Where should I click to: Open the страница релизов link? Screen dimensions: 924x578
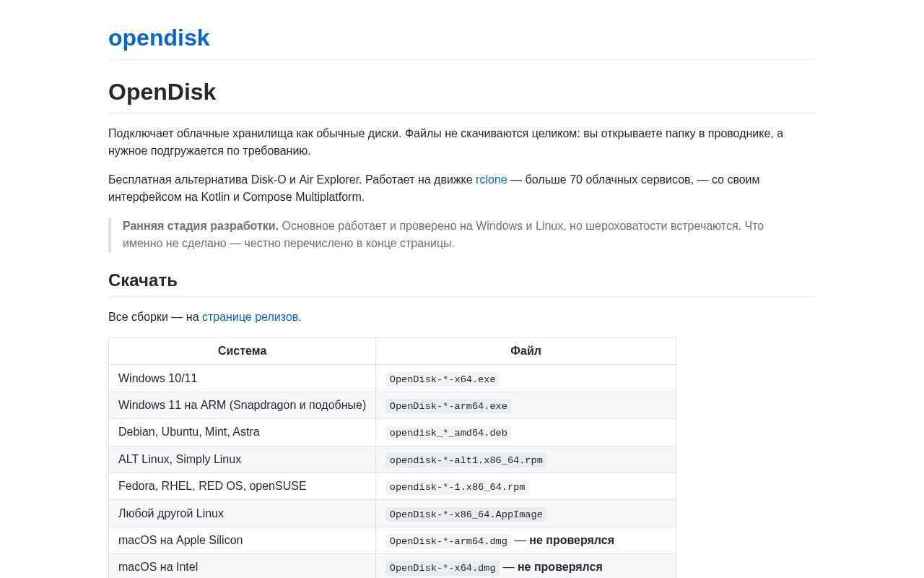pyautogui.click(x=250, y=316)
